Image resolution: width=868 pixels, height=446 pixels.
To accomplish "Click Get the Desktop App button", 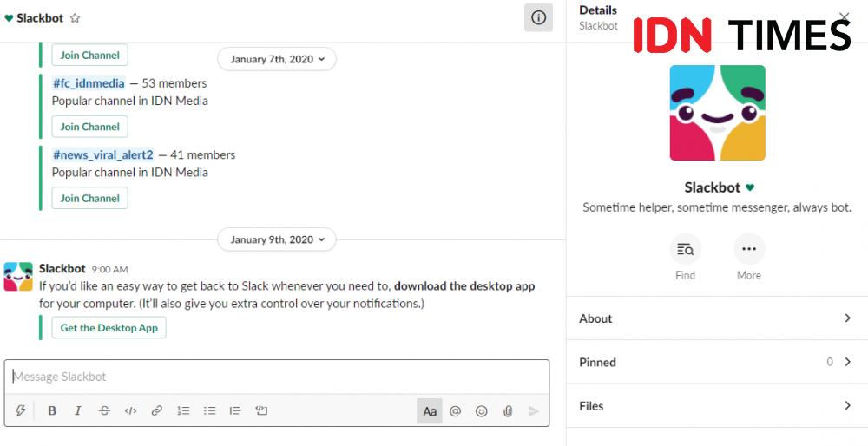I will tap(109, 328).
